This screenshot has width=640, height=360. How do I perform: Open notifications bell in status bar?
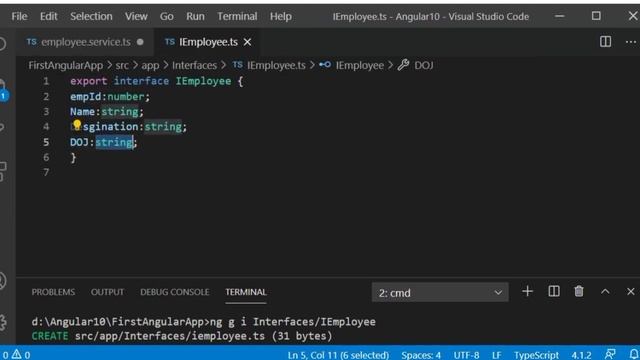[634, 354]
